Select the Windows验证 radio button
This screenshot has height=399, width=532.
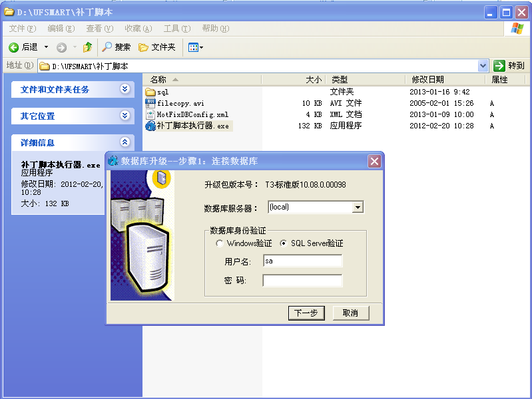click(219, 243)
